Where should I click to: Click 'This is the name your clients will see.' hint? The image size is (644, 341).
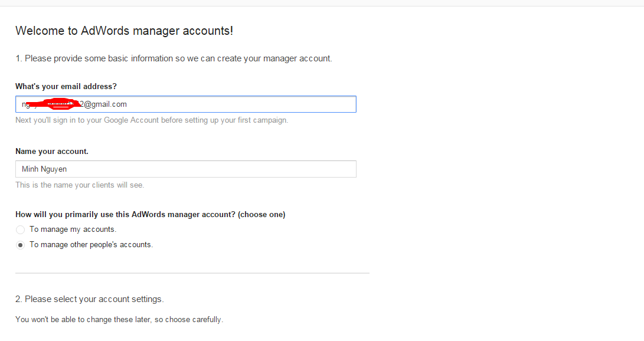tap(80, 185)
